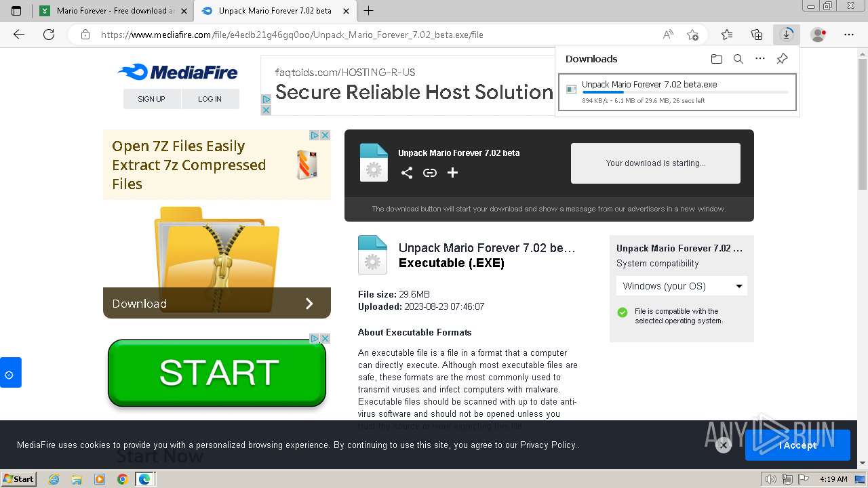Viewport: 868px width, 488px height.
Task: Open a new browser tab
Action: [x=369, y=11]
